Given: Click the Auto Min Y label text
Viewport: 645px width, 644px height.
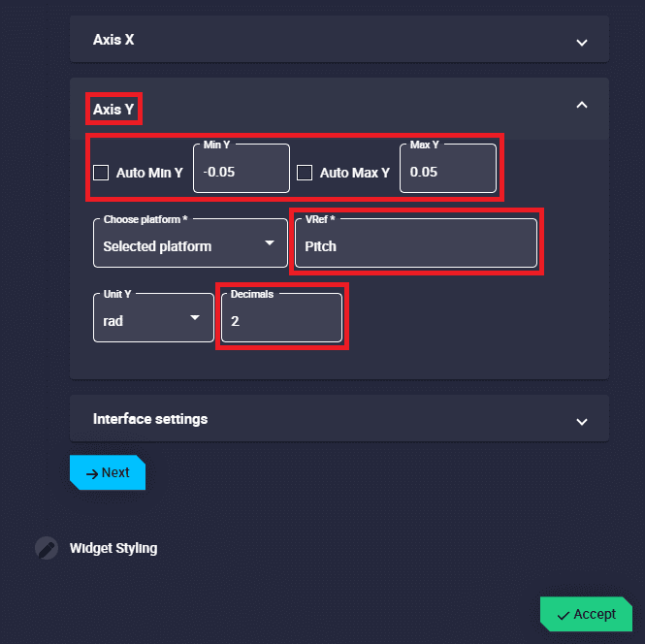Looking at the screenshot, I should click(149, 173).
